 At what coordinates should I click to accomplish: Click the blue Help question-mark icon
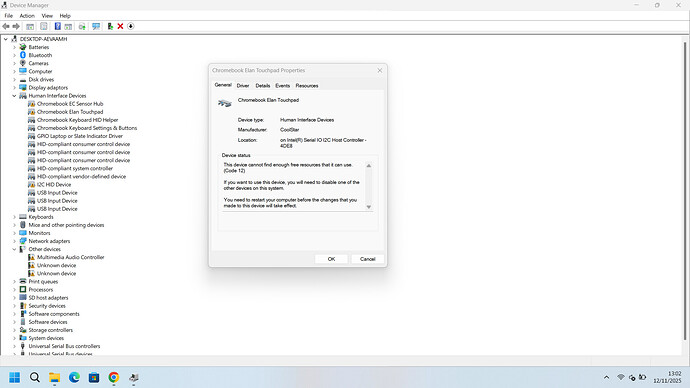(58, 26)
